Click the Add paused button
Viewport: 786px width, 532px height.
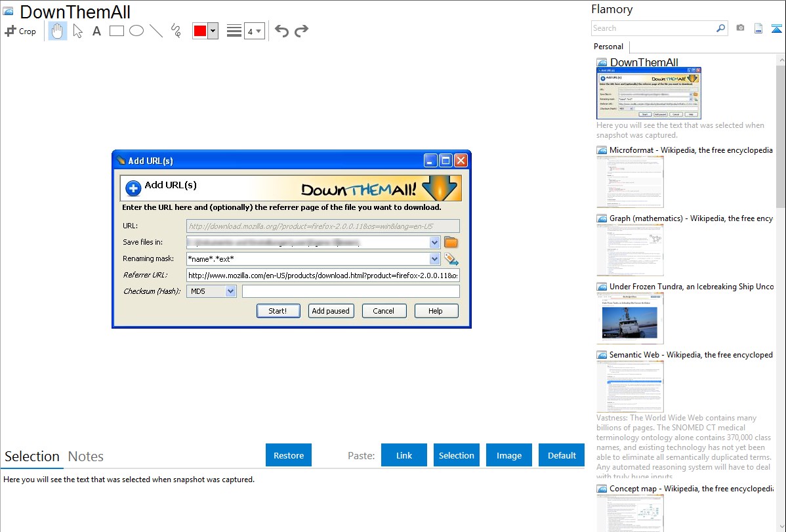[x=331, y=311]
